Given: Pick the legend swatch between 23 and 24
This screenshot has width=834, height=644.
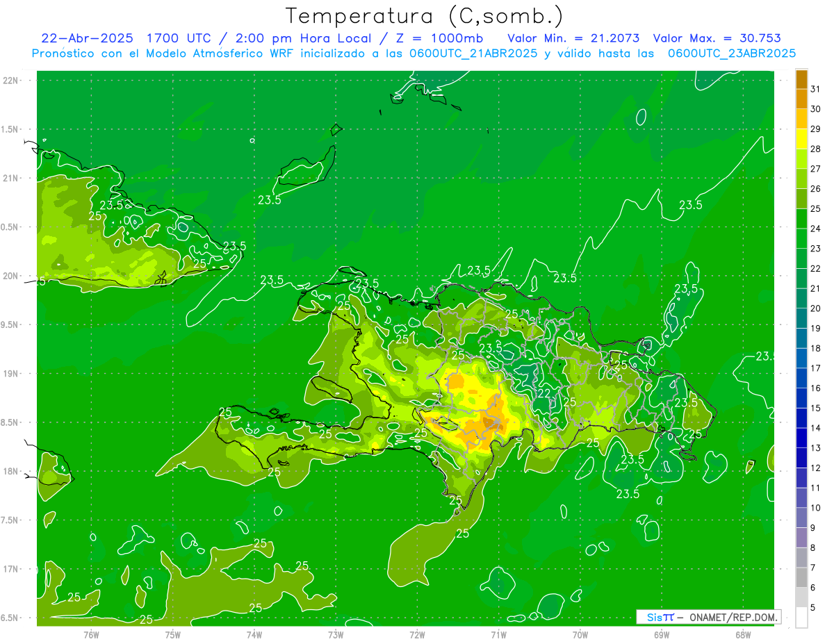Looking at the screenshot, I should point(801,238).
